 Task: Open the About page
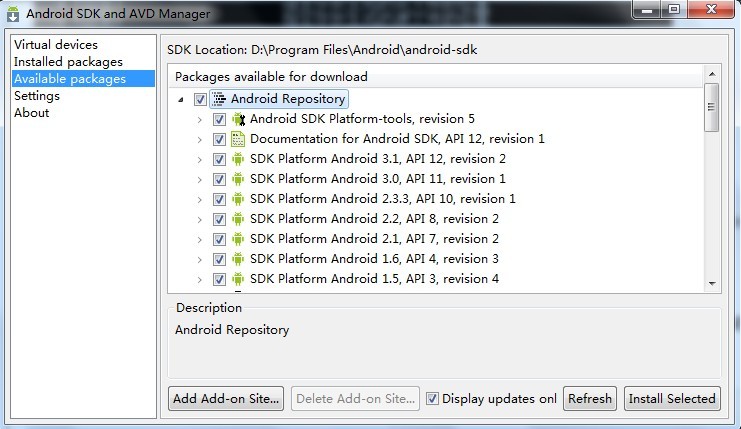(31, 112)
